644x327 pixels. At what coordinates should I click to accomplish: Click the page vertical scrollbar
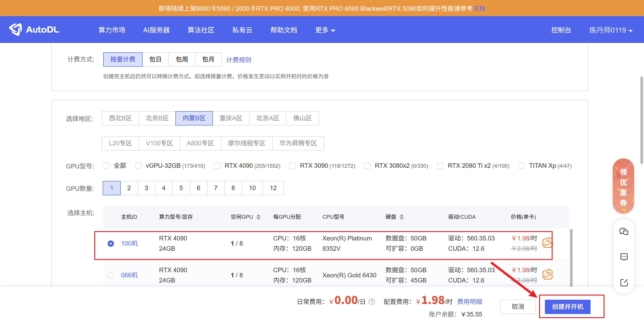pyautogui.click(x=642, y=120)
